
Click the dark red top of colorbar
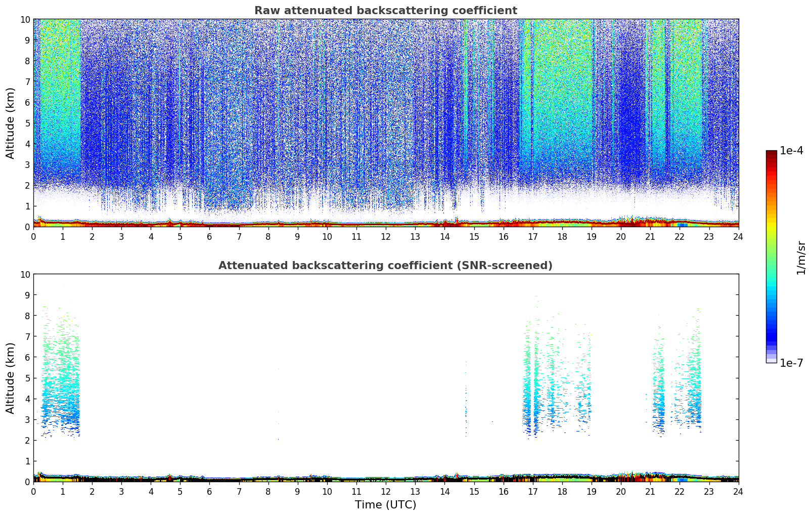pos(771,155)
